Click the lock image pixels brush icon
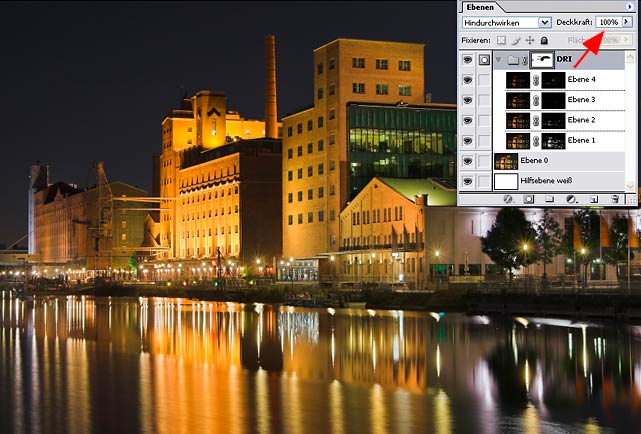Viewport: 641px width, 434px height. point(516,40)
